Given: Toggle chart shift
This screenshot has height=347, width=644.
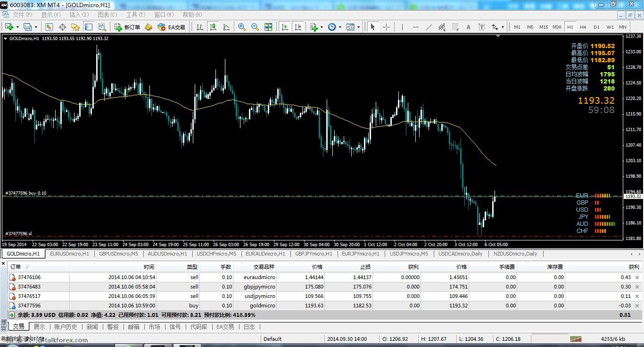Looking at the screenshot, I should point(297,27).
